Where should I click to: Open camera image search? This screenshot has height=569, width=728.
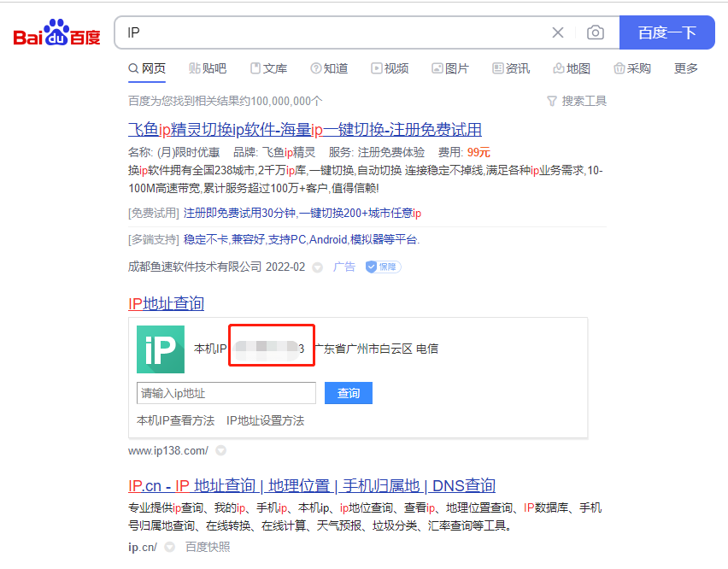point(596,32)
